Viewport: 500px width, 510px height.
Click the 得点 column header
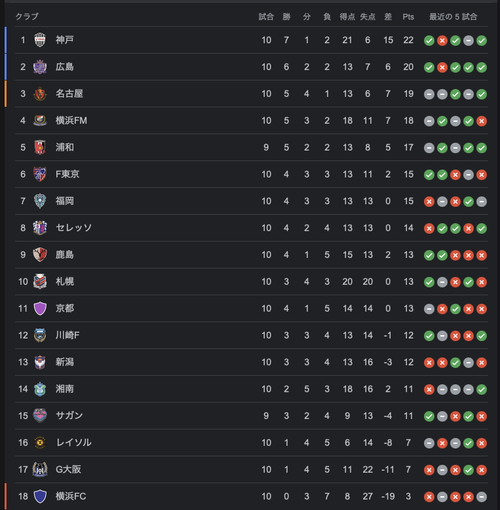click(x=347, y=17)
